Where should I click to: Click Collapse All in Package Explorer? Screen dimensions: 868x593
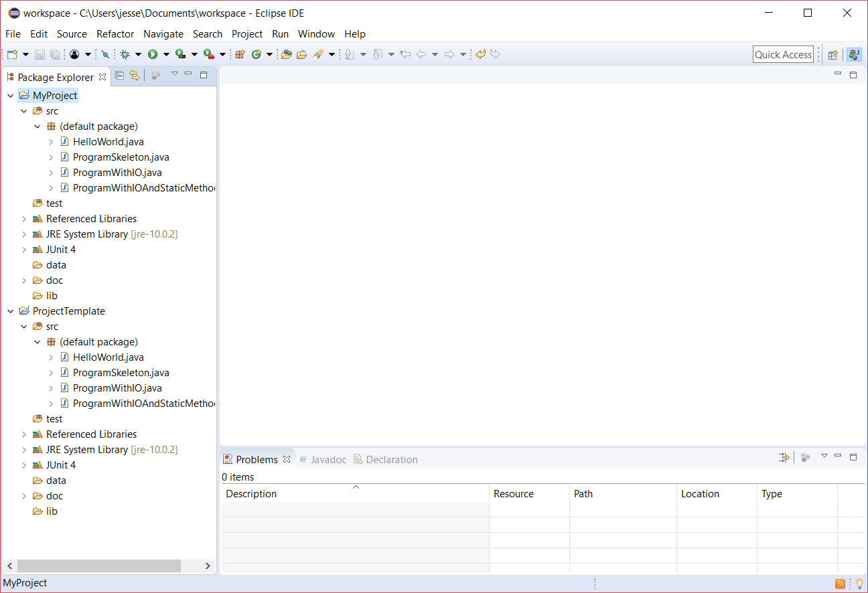(120, 76)
